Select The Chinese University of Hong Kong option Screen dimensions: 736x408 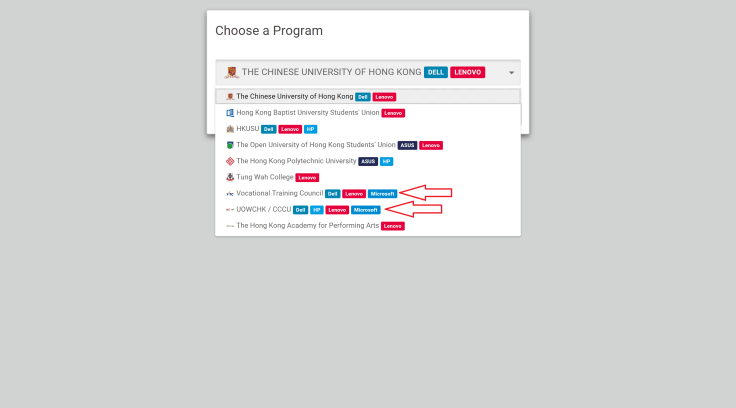coord(295,97)
